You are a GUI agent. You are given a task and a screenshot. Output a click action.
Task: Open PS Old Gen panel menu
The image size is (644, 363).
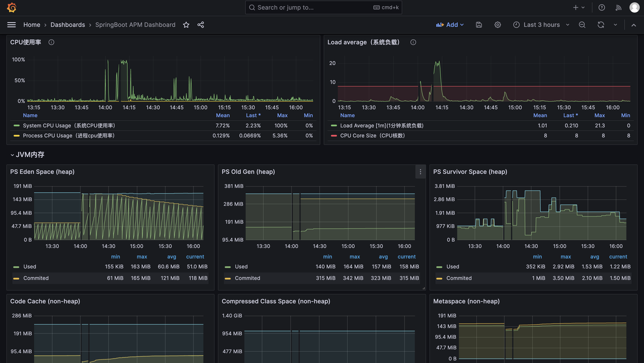point(421,172)
